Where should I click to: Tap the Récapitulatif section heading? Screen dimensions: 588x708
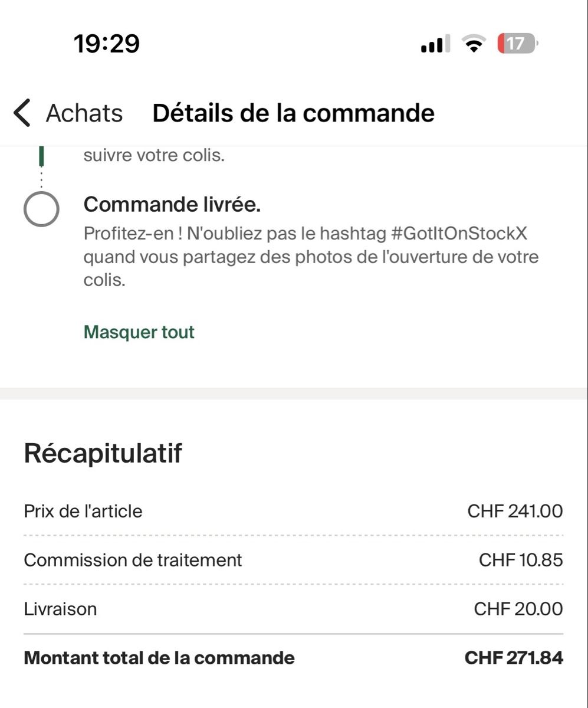click(103, 453)
